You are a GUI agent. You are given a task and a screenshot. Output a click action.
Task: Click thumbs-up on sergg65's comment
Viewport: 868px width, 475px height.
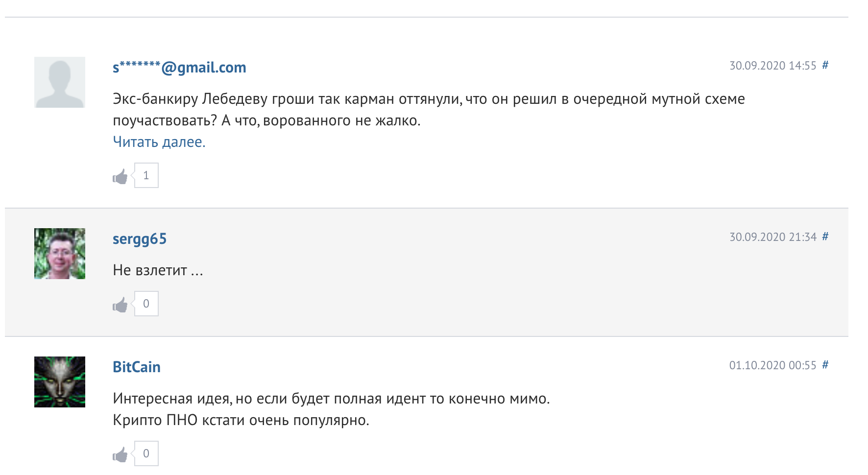(120, 305)
